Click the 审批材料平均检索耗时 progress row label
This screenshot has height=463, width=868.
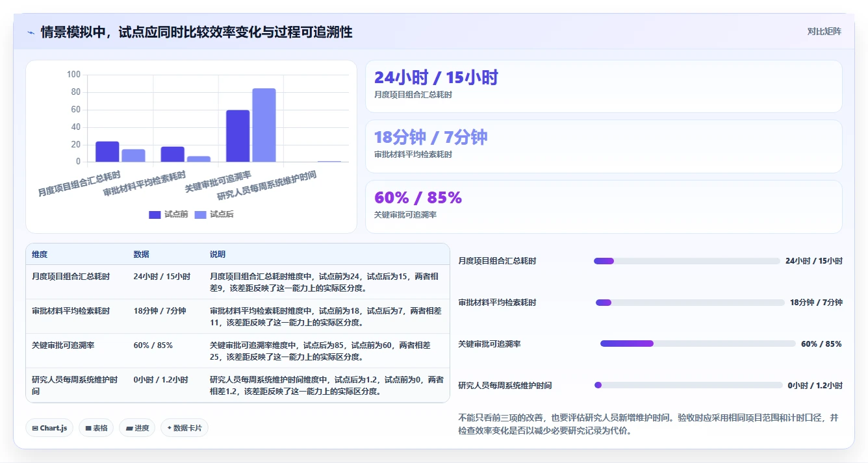[x=497, y=303]
